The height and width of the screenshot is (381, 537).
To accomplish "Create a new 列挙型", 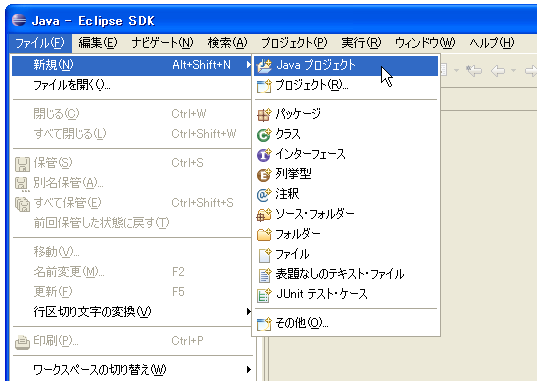I will (x=346, y=174).
